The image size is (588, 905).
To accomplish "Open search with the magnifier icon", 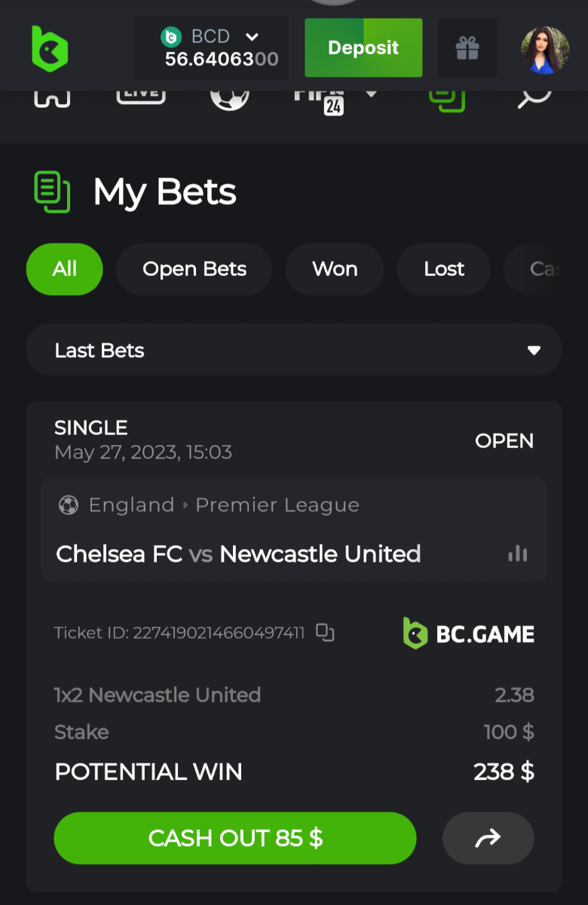I will [534, 97].
